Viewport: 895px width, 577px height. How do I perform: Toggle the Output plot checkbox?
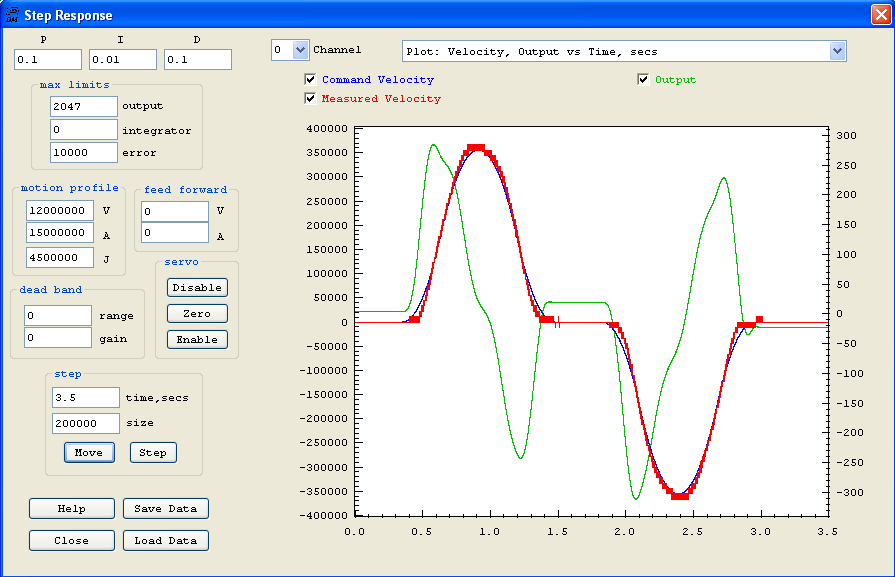(x=644, y=80)
